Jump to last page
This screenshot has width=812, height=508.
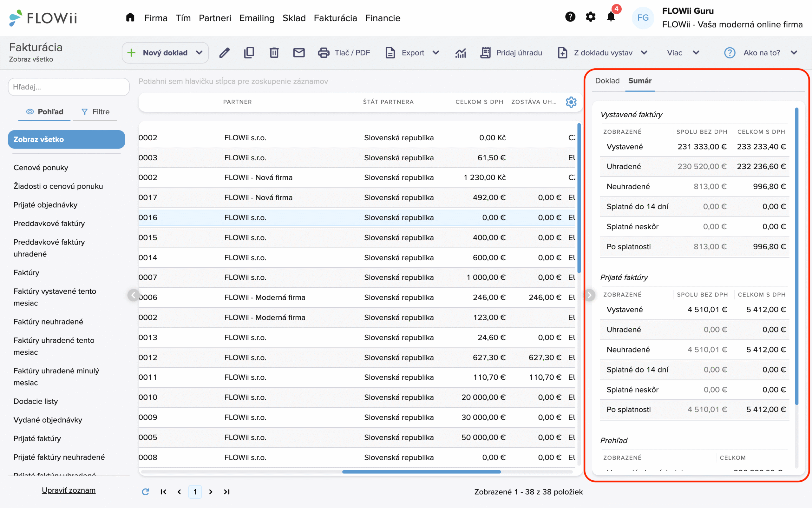point(226,491)
